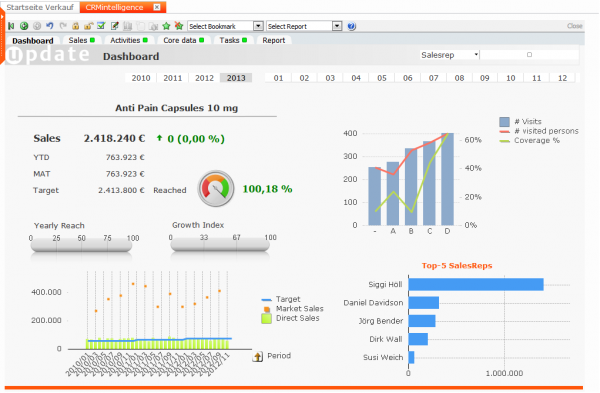
Task: Click the green back navigation icon
Action: point(24,26)
